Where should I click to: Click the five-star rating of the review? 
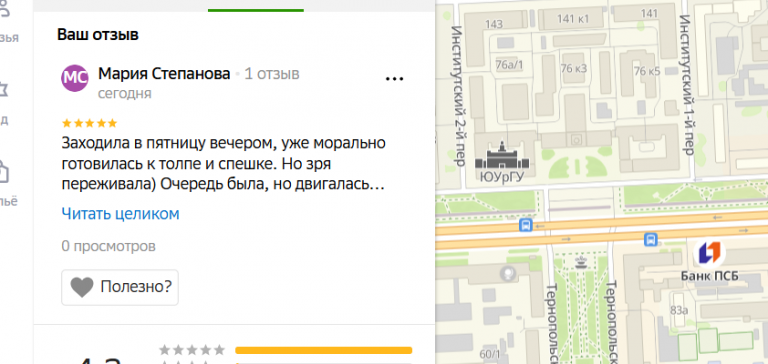click(x=90, y=123)
